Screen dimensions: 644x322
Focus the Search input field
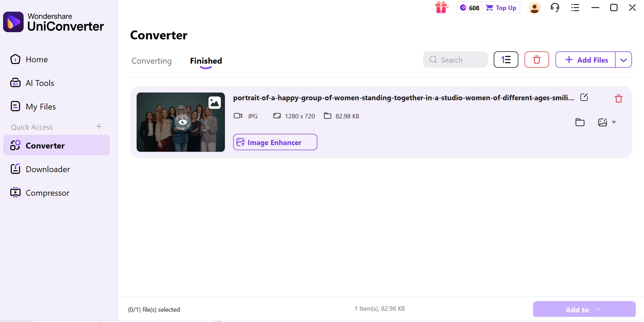(455, 60)
